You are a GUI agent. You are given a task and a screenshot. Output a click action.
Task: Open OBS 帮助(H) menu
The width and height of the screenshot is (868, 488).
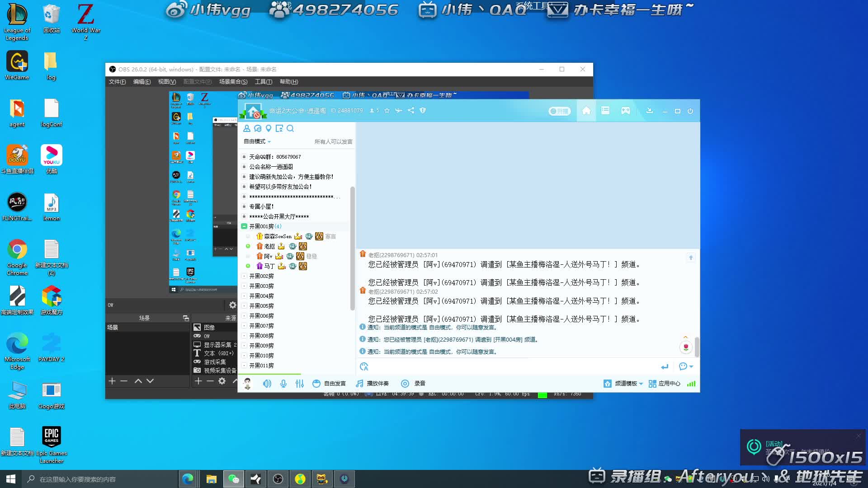coord(289,82)
